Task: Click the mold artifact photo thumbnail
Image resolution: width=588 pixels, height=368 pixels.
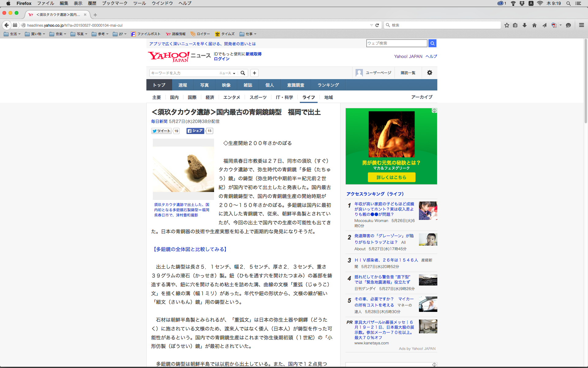Action: click(x=183, y=169)
